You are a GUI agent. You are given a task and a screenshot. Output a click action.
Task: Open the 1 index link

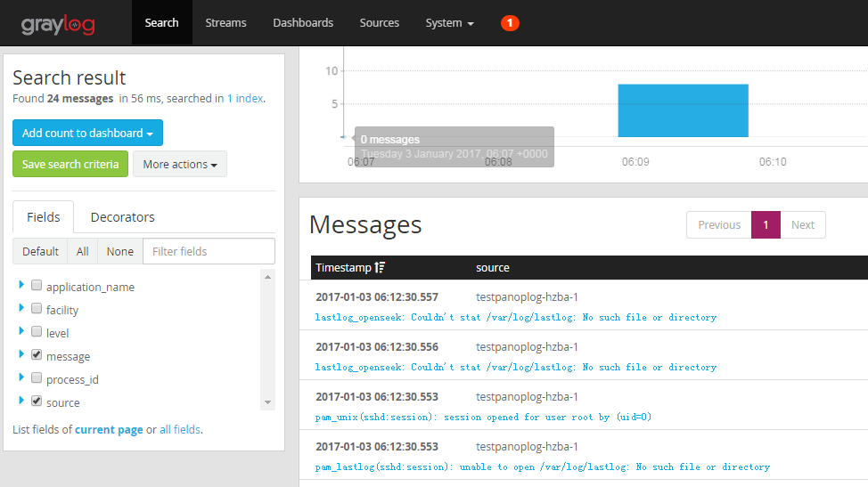tap(245, 99)
